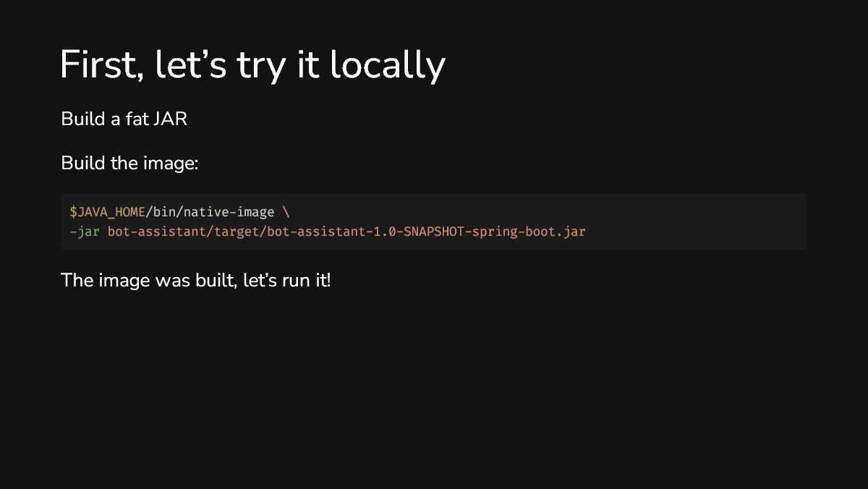Click $JAVA_HOME variable in the code block
Screen dimensions: 868x489
pyautogui.click(x=107, y=212)
